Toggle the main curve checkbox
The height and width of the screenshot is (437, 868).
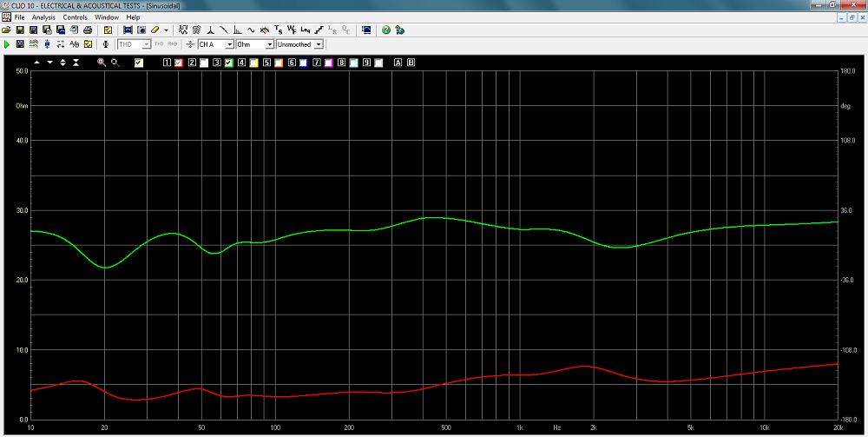[x=139, y=63]
